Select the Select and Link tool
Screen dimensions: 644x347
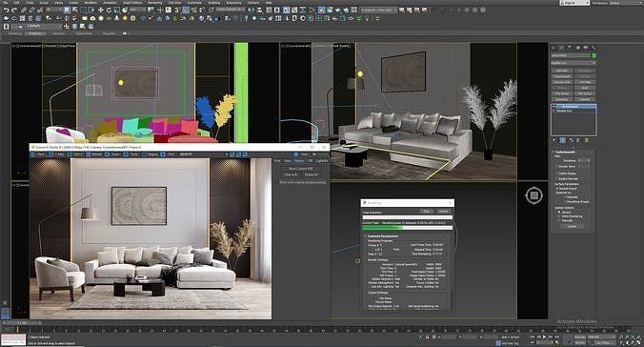(24, 10)
